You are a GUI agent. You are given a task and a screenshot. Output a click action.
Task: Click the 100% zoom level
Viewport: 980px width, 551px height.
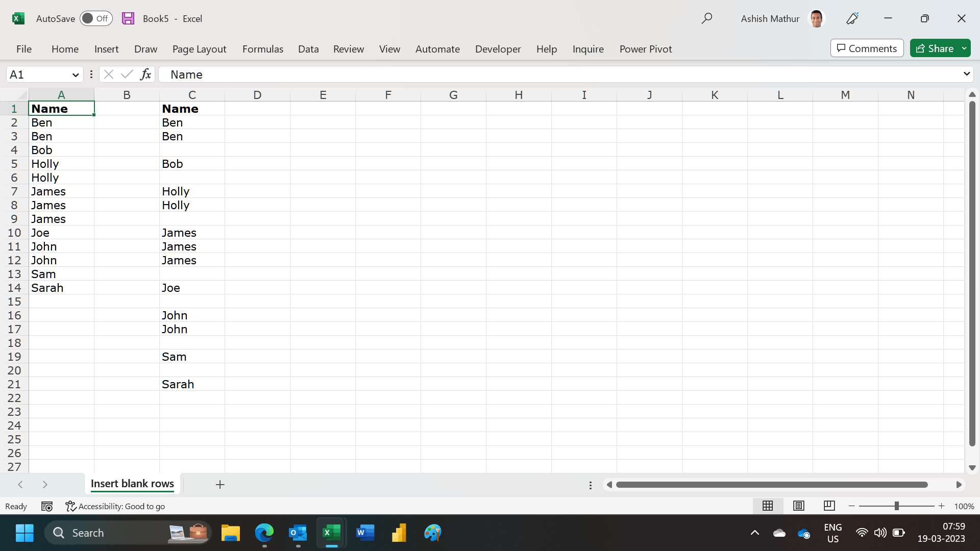point(964,506)
